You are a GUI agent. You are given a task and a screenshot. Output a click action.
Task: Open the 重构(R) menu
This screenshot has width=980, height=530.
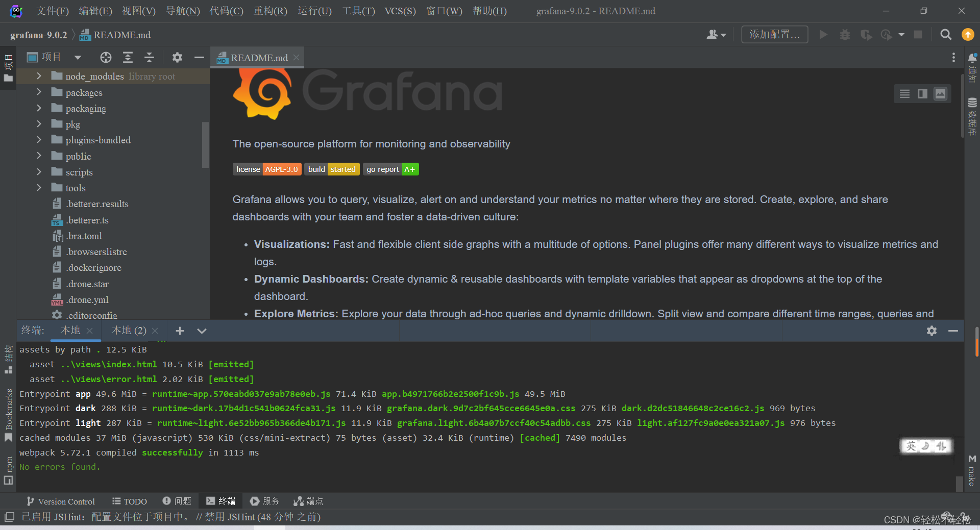click(271, 11)
